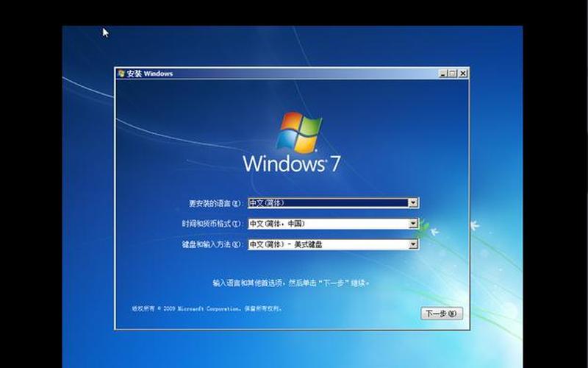This screenshot has height=368, width=588.
Task: Click the 安装 Windows title text
Action: [x=150, y=74]
